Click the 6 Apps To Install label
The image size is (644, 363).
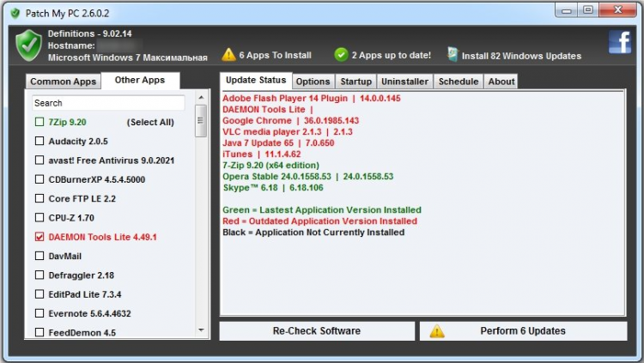[275, 55]
